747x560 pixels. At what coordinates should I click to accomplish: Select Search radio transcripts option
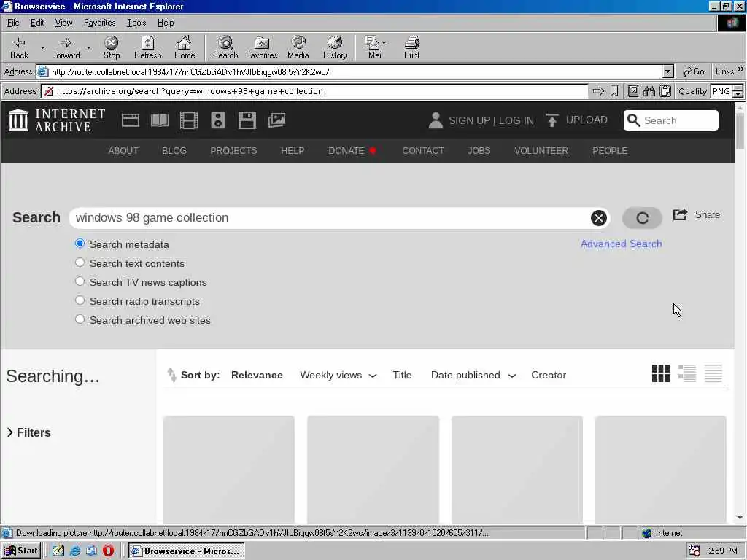(80, 300)
